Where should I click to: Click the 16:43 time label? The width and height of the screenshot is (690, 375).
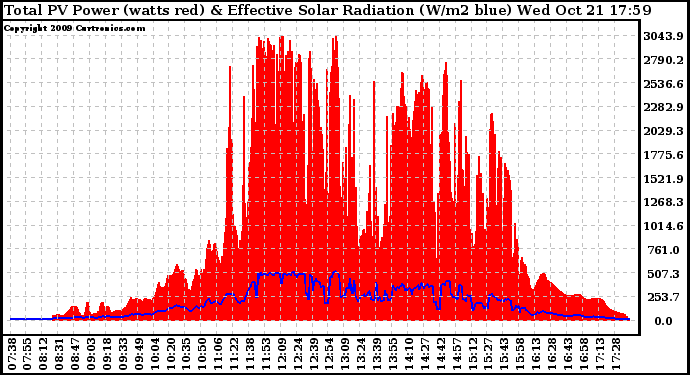click(567, 354)
